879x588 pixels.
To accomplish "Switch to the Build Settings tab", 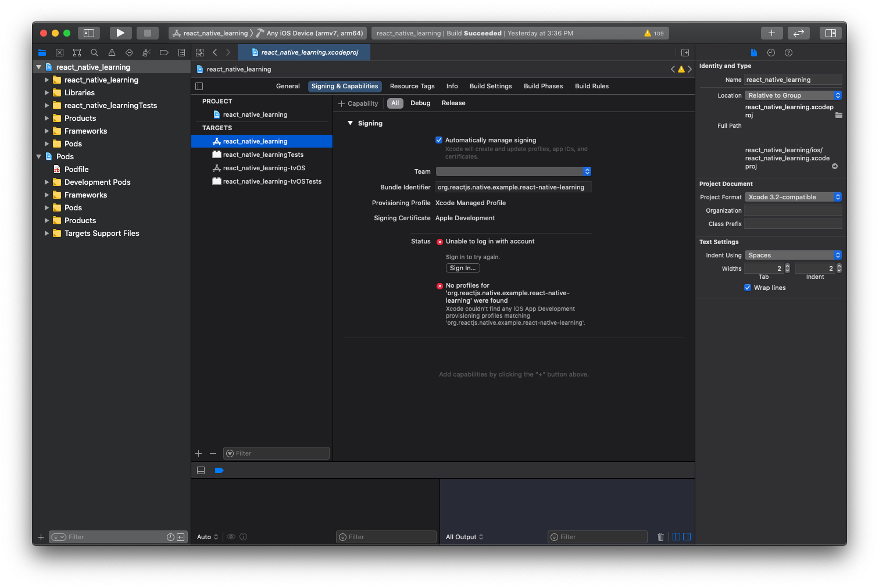I will 491,86.
